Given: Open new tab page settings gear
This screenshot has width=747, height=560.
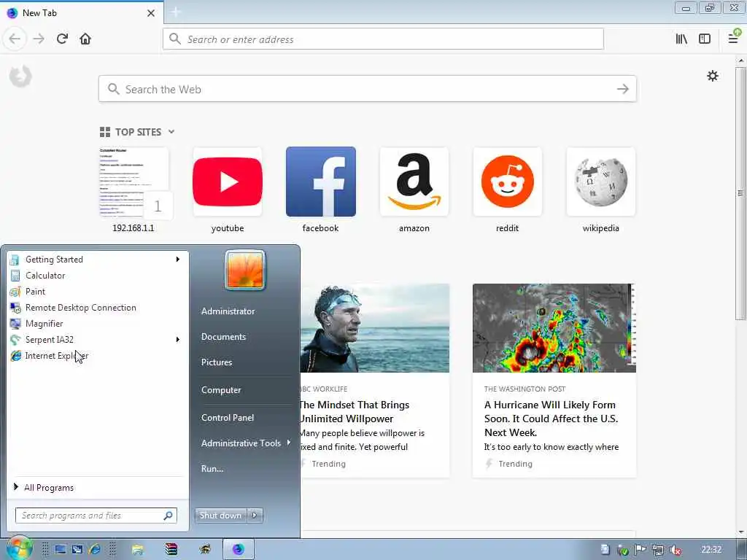Looking at the screenshot, I should tap(712, 76).
